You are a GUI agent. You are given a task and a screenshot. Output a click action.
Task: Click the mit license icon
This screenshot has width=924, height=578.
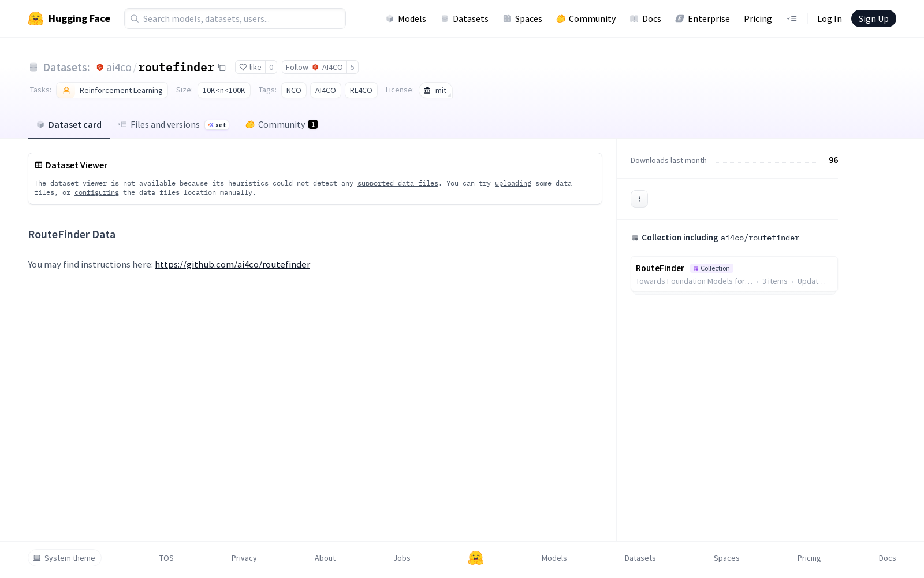(427, 90)
